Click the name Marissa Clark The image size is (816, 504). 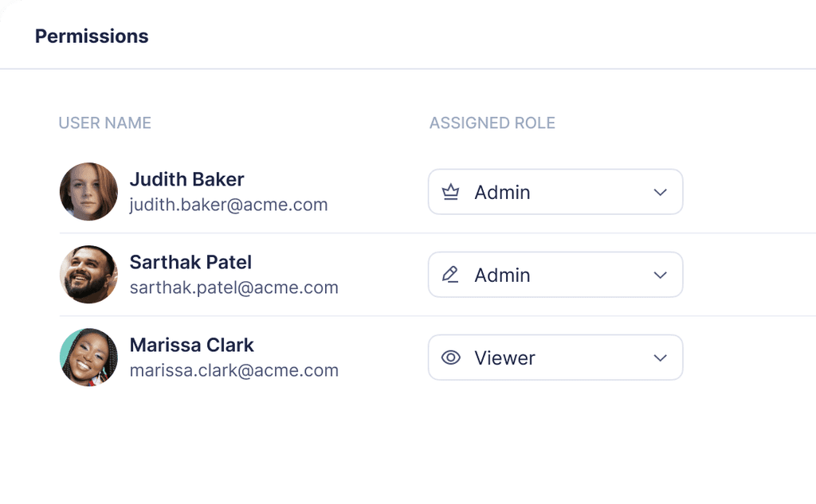[x=191, y=345]
